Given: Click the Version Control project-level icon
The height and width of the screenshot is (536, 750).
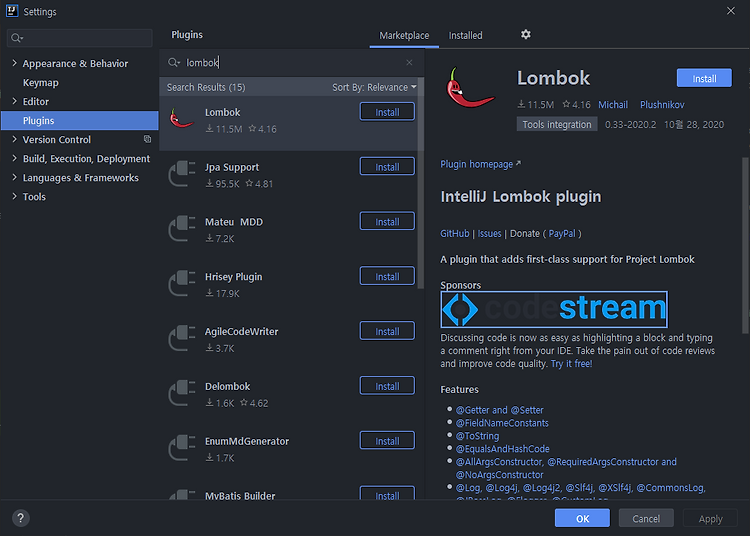Looking at the screenshot, I should click(x=147, y=139).
